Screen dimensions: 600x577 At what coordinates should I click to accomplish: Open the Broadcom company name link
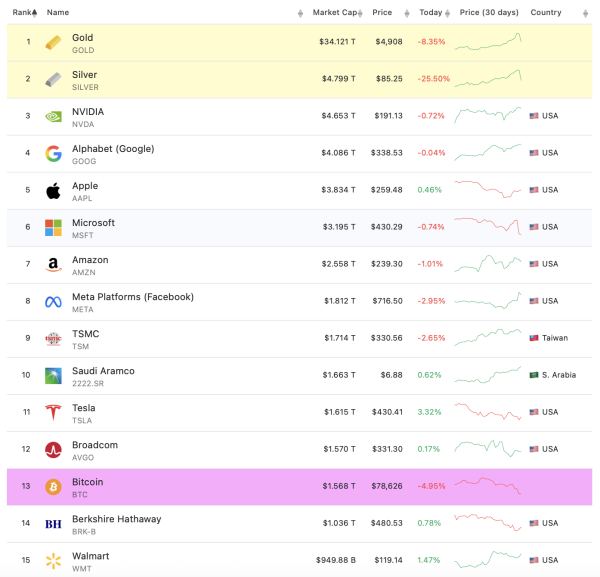tap(95, 445)
